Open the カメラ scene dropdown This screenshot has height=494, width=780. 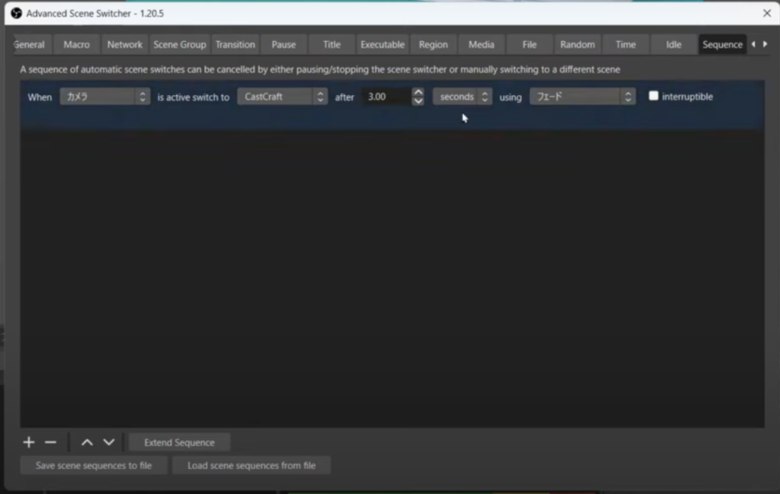coord(104,97)
